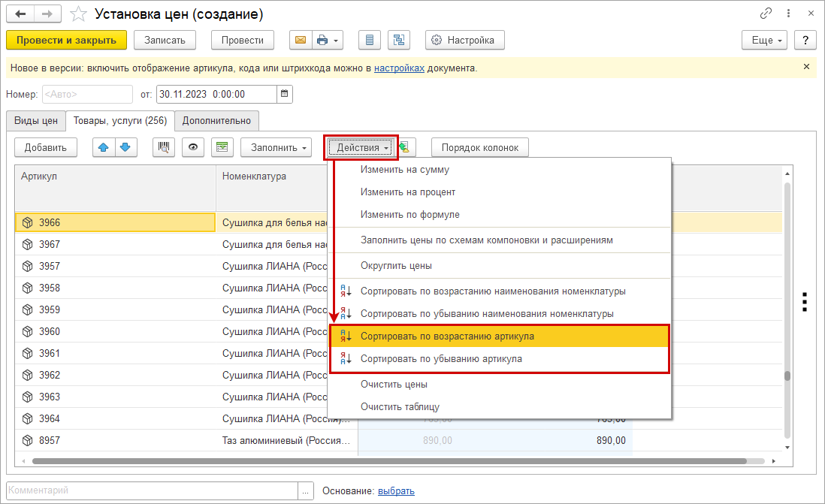825x504 pixels.
Task: Click the barcode scan icon
Action: pos(164,147)
